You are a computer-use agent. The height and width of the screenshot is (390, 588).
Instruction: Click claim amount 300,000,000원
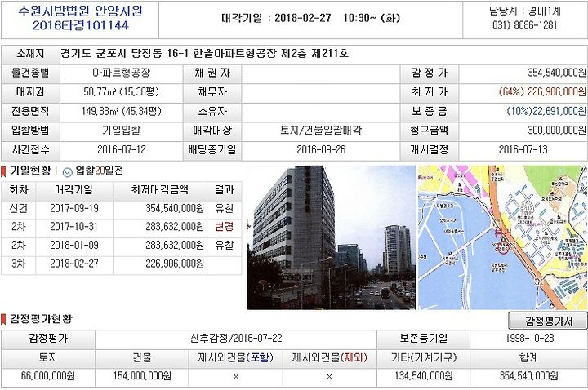556,131
